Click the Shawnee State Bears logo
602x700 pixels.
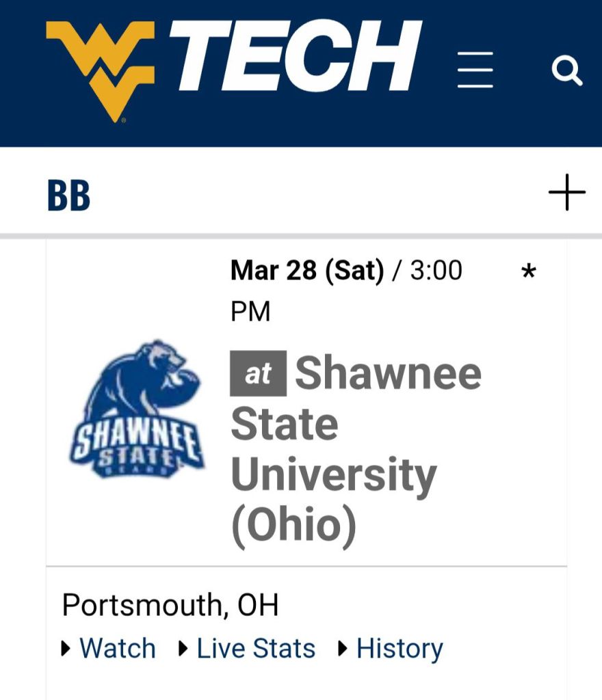tap(137, 410)
